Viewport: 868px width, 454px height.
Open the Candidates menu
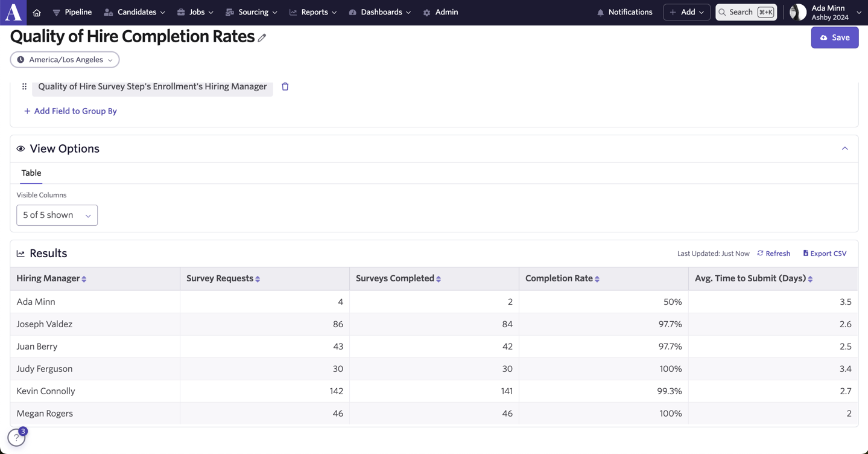135,12
